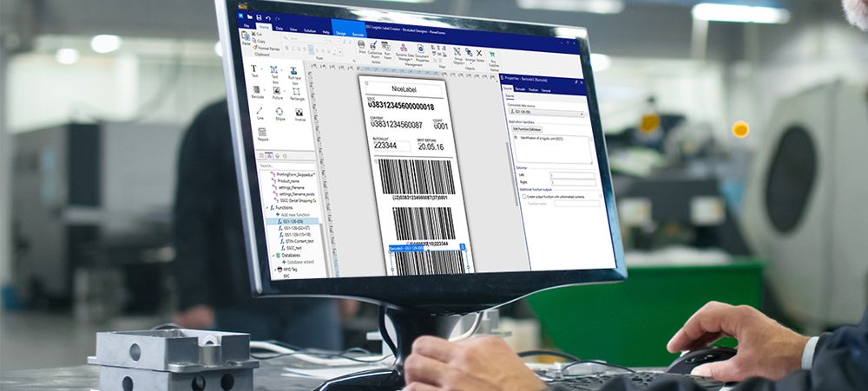Select the Line shape tool
This screenshot has width=868, height=391.
(260, 114)
